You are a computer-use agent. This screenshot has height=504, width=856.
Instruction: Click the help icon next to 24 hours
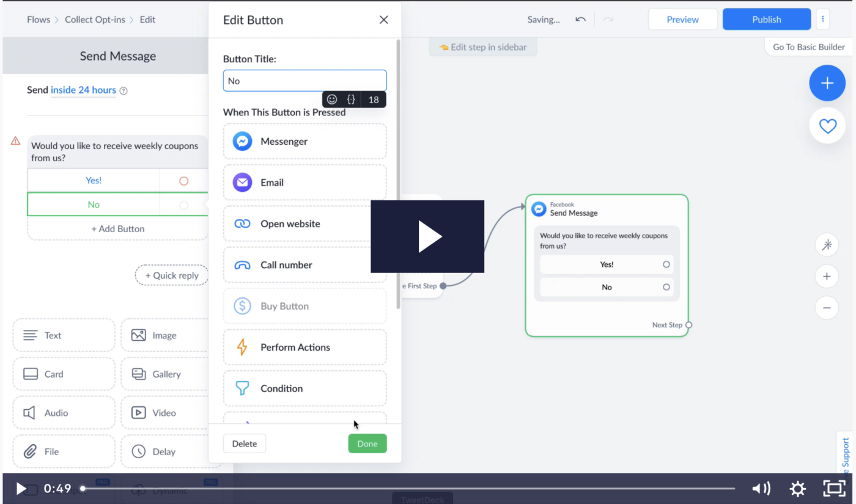click(124, 91)
